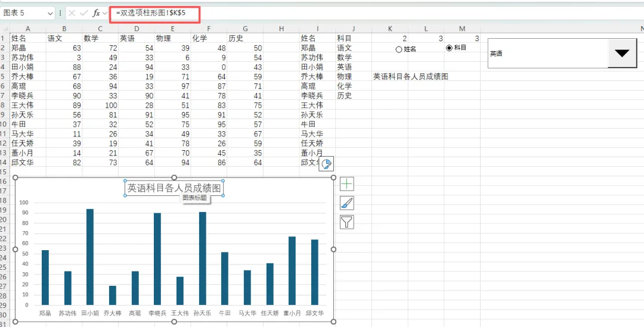Click the Chart Elements plus icon
644x327 pixels.
point(347,184)
